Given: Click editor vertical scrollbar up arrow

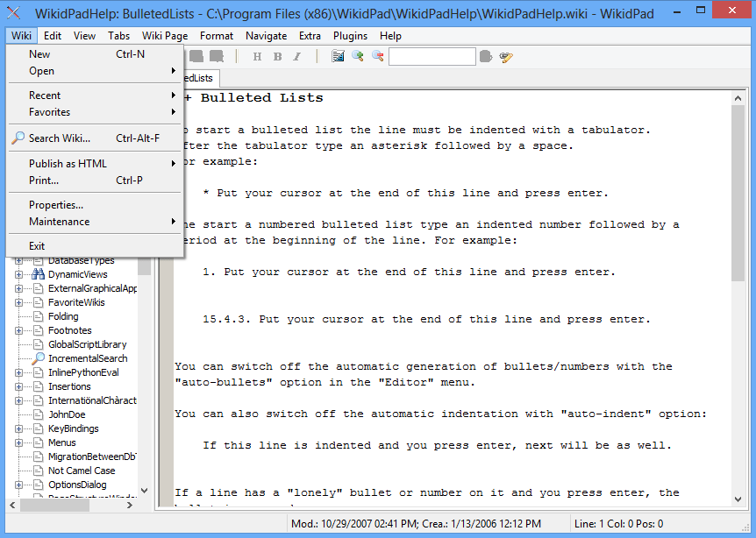Looking at the screenshot, I should tap(738, 98).
